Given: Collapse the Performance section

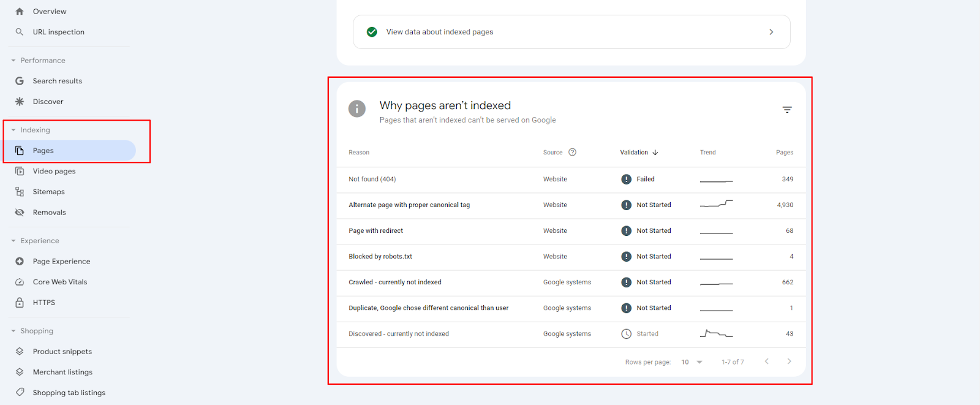Looking at the screenshot, I should tap(13, 61).
